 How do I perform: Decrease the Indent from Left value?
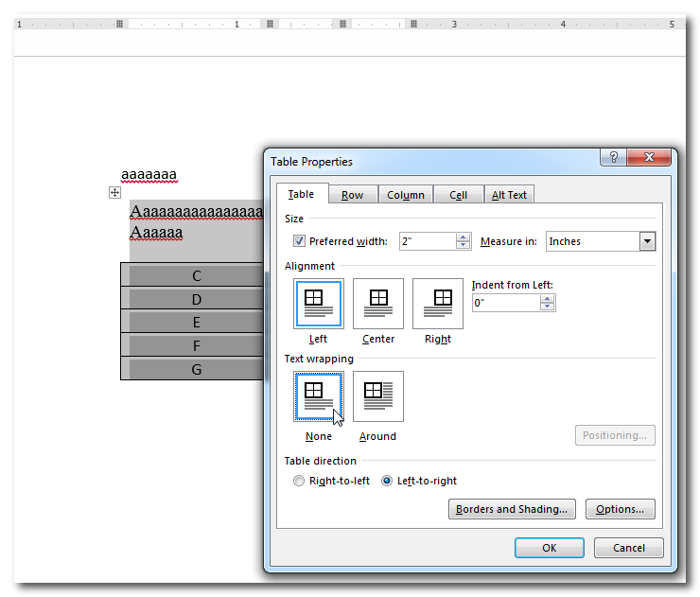pos(548,307)
